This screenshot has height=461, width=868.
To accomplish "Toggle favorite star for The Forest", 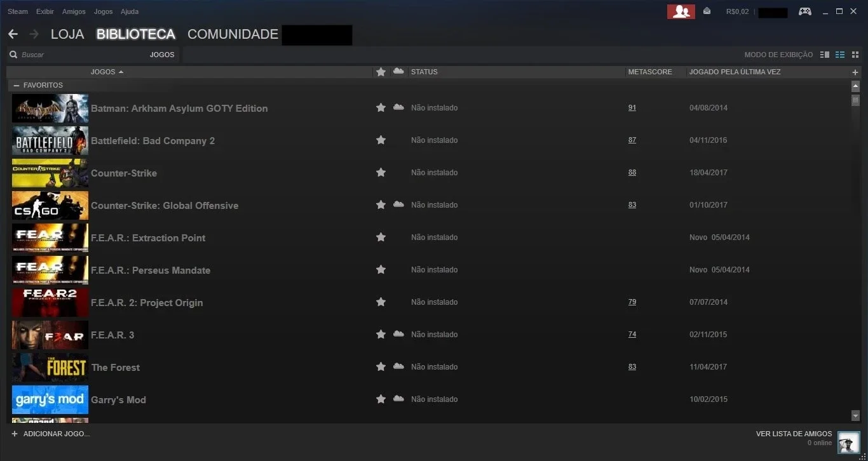I will click(x=381, y=366).
